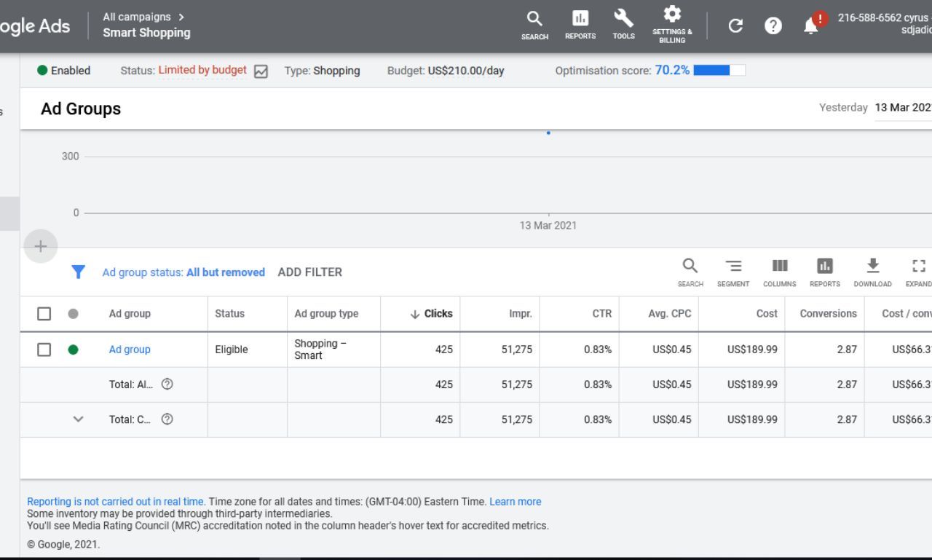
Task: Click the optimisation score progress bar
Action: (719, 71)
